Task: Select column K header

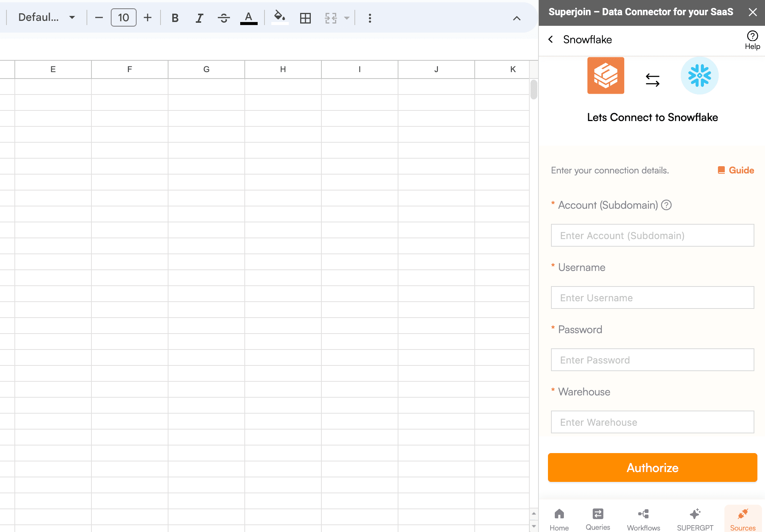Action: (502, 69)
